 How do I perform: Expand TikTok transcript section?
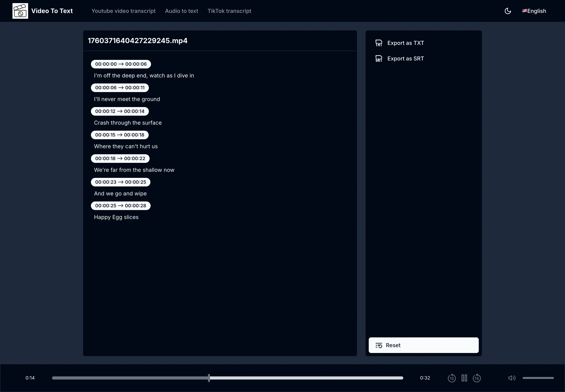click(x=229, y=11)
